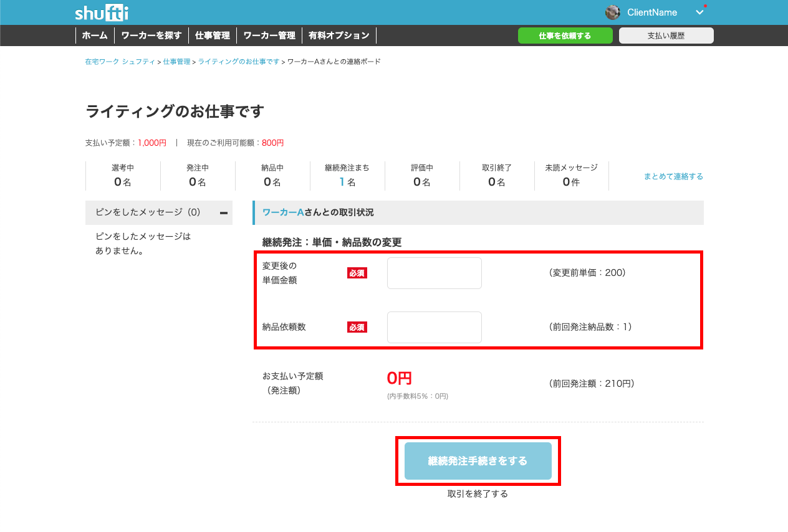Viewport: 788px width, 532px height.
Task: Select the 未読メッセージ 0件 status
Action: 572,176
